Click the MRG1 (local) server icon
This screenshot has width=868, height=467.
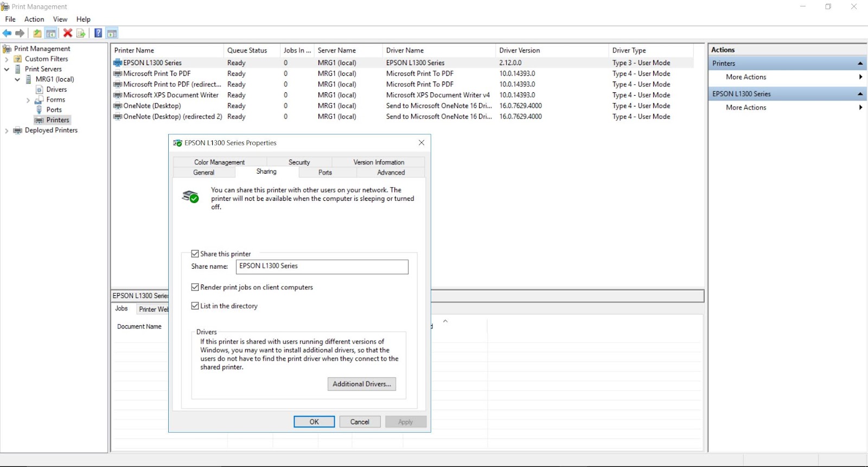click(x=29, y=79)
